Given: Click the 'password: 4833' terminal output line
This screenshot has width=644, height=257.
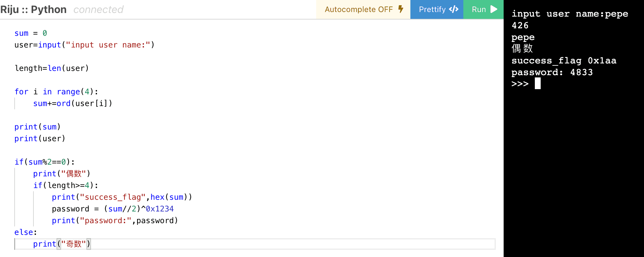Looking at the screenshot, I should (x=552, y=72).
